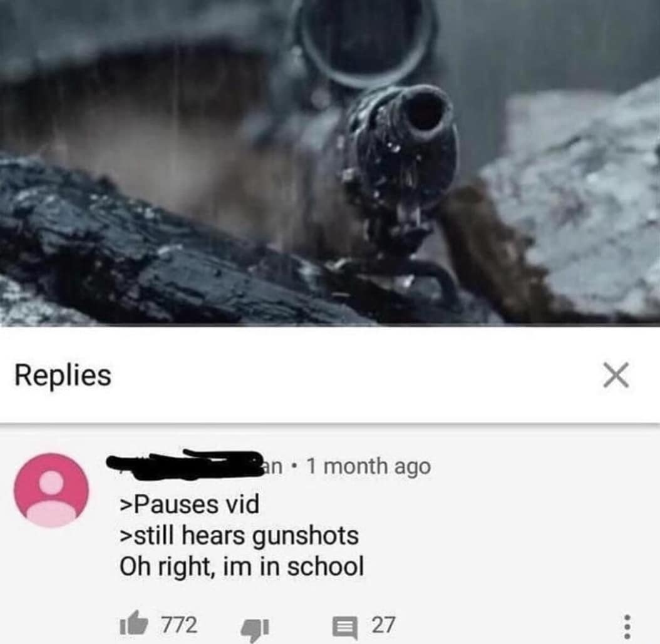Select the ">Pauses vid" comment line

pos(189,504)
